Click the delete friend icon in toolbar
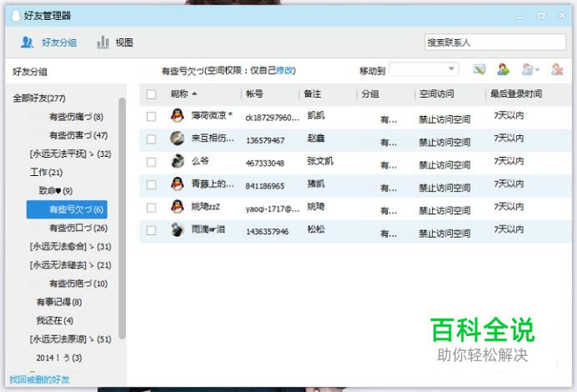Viewport: 577px width, 392px height. [x=557, y=69]
